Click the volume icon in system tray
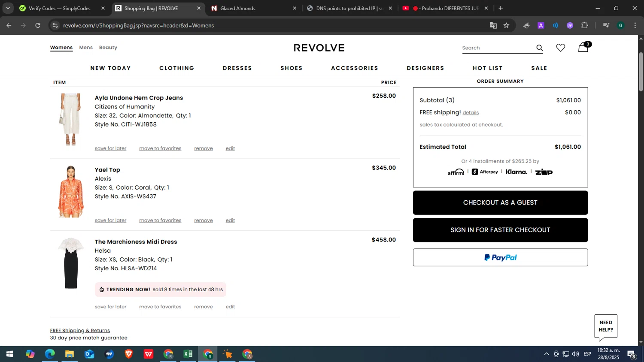 tap(575, 354)
